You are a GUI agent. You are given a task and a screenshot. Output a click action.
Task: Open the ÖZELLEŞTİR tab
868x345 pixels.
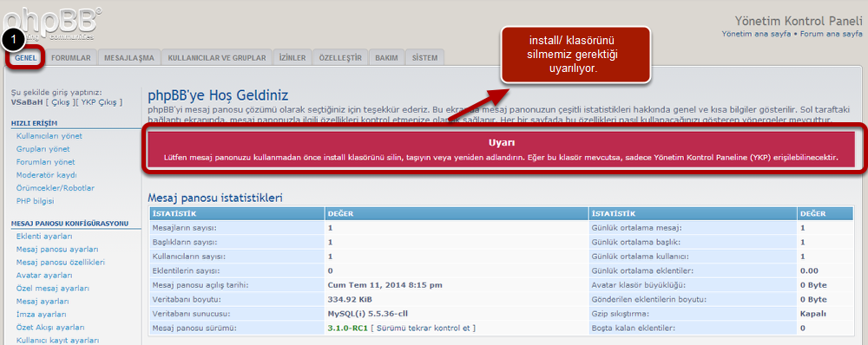coord(340,57)
